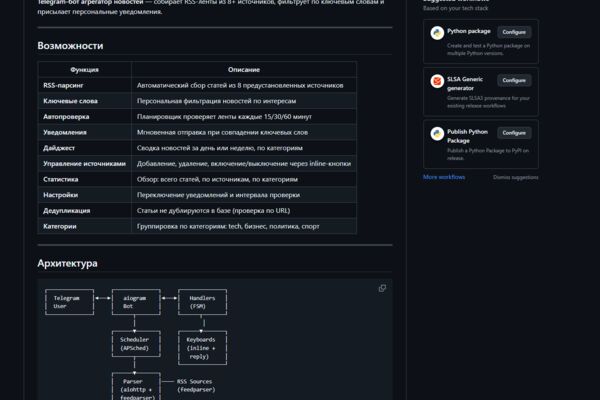Image resolution: width=600 pixels, height=400 pixels.
Task: Click the Scheduler (APSched) diagram box
Action: click(136, 344)
